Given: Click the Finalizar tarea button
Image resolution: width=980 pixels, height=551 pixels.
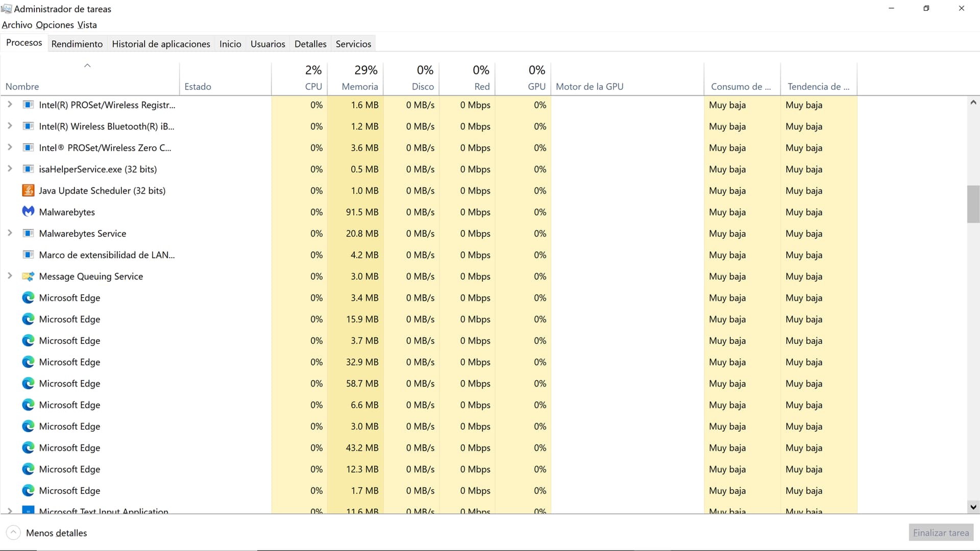Looking at the screenshot, I should [x=941, y=533].
